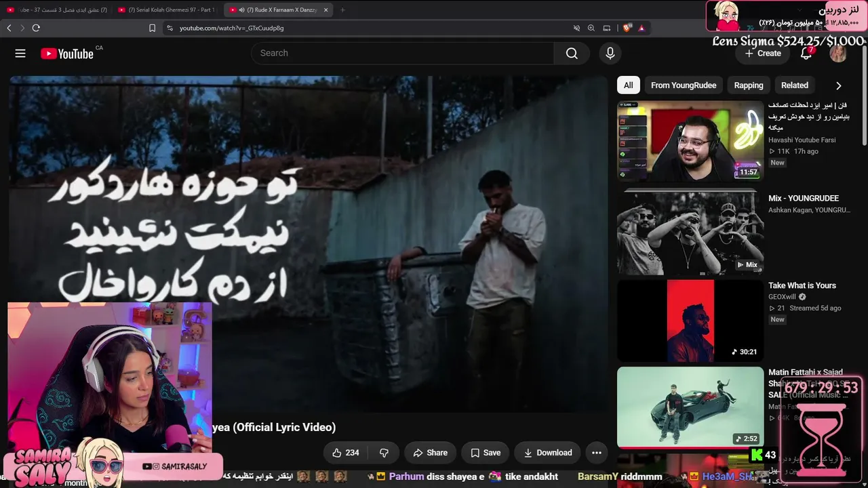Click the Brave Shields lion icon
Image resolution: width=868 pixels, height=488 pixels.
(627, 28)
